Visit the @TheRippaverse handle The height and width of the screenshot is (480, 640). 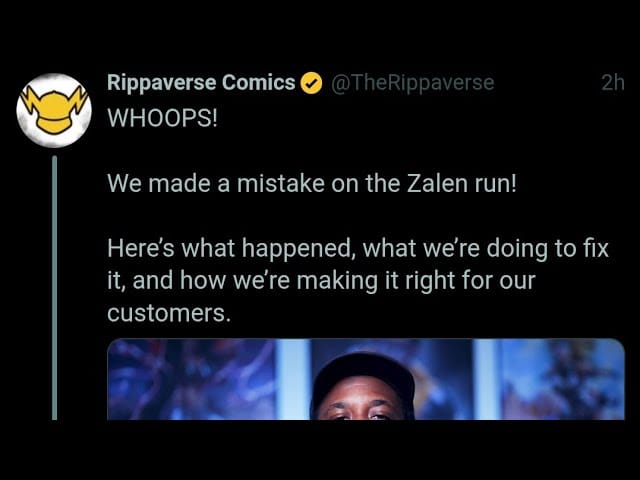[412, 83]
